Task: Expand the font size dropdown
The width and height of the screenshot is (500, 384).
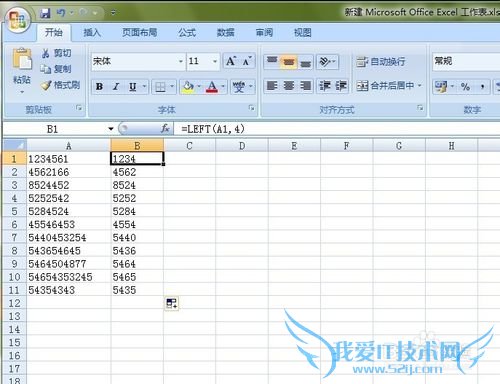Action: [x=215, y=61]
